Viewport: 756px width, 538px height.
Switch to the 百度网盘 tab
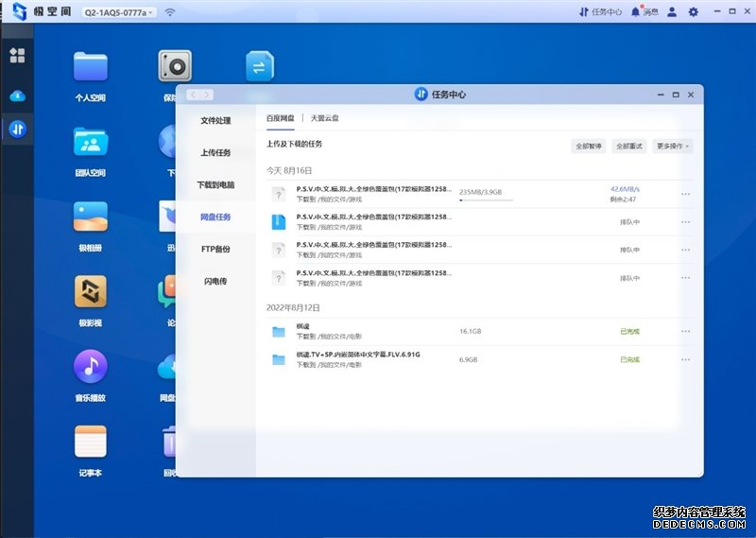tap(281, 118)
